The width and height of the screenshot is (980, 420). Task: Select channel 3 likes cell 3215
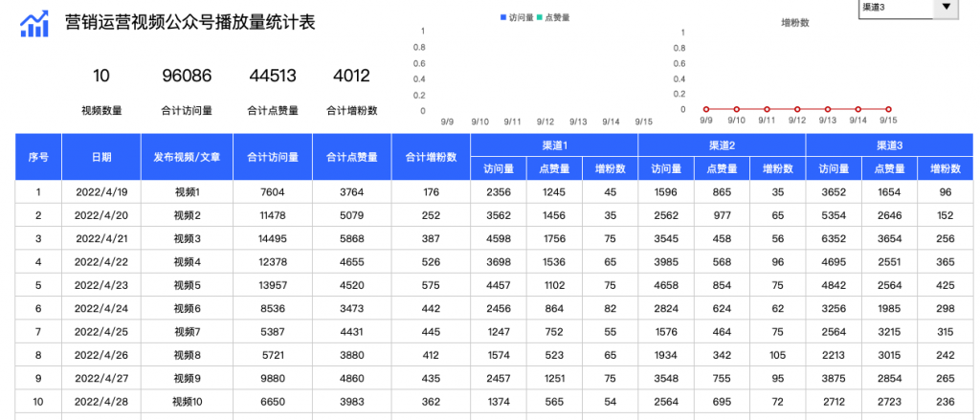click(889, 331)
